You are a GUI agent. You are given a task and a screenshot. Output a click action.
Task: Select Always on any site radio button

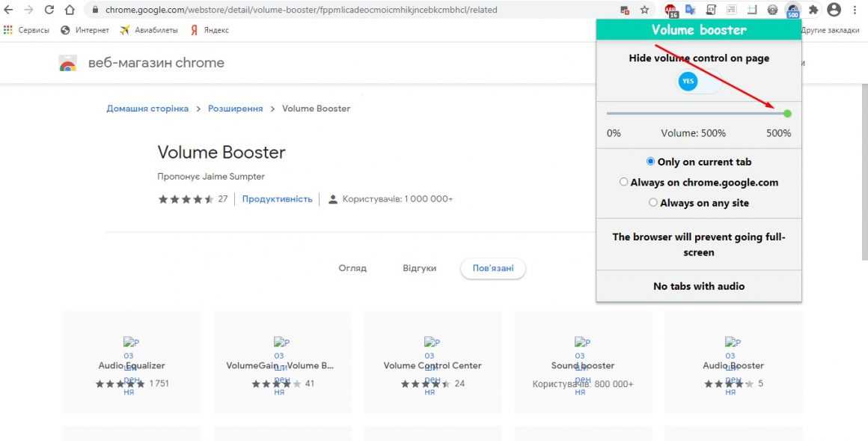[653, 203]
